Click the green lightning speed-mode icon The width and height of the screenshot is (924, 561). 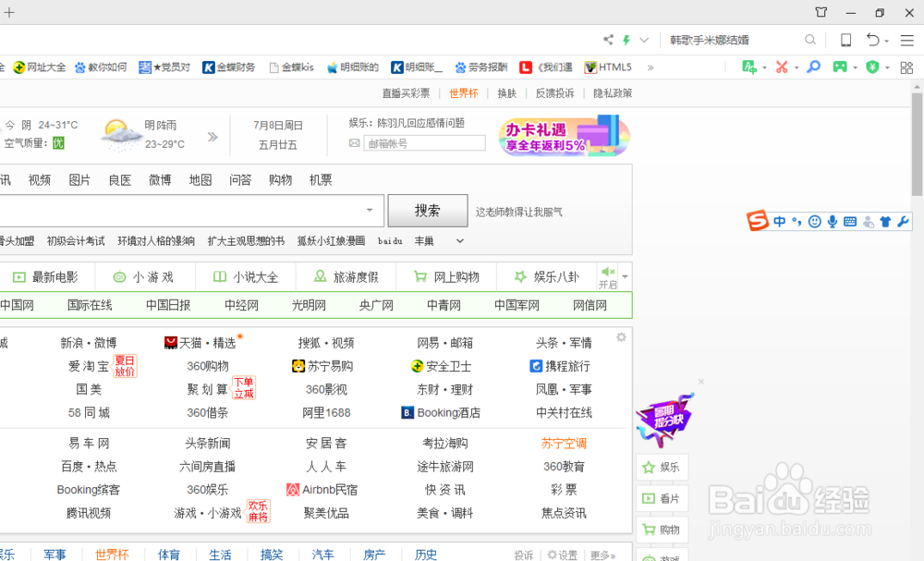point(626,40)
